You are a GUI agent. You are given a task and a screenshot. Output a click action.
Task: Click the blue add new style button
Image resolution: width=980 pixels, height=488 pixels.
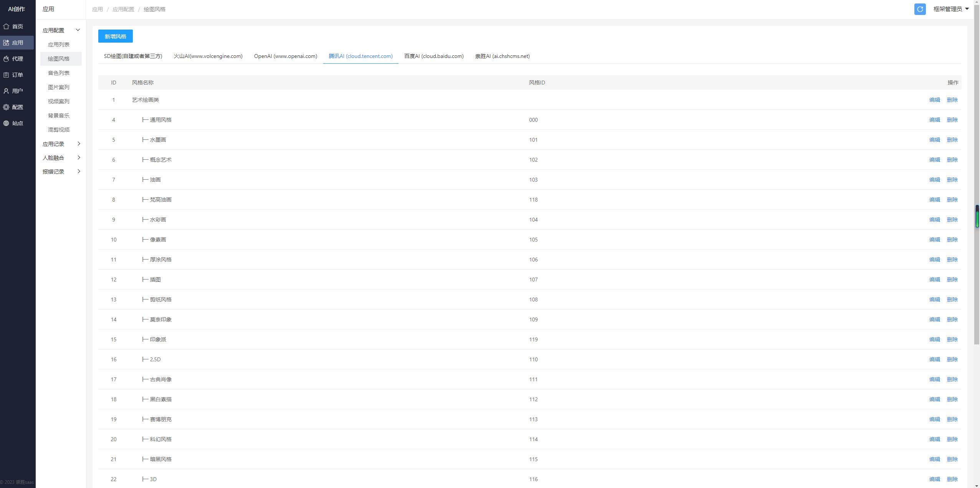coord(115,36)
